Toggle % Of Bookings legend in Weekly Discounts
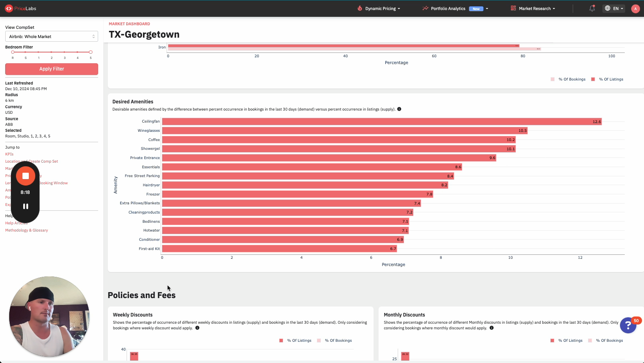The image size is (644, 363). (x=334, y=341)
